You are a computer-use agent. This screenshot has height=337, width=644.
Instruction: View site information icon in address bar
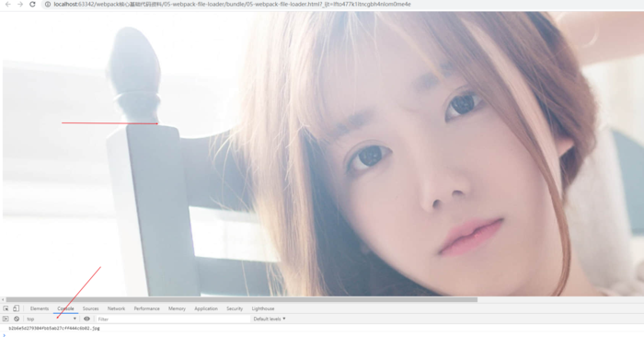pyautogui.click(x=48, y=4)
